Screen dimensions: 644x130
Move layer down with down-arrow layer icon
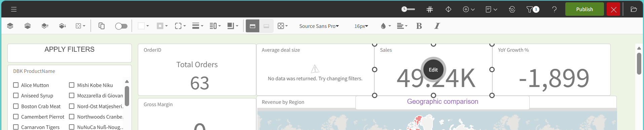tap(63, 26)
